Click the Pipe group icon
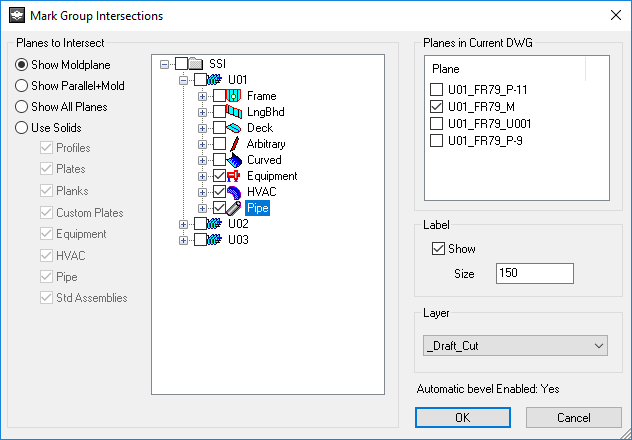The height and width of the screenshot is (440, 632). point(234,208)
